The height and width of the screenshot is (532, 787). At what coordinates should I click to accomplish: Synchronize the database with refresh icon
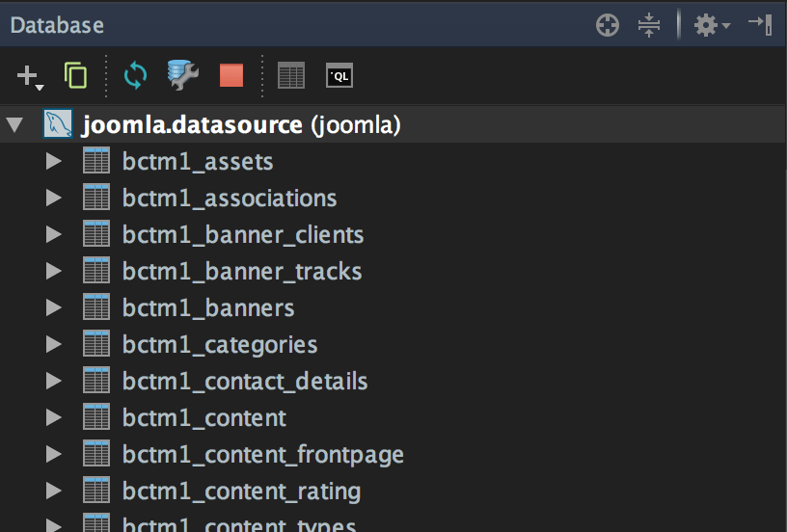click(x=136, y=76)
